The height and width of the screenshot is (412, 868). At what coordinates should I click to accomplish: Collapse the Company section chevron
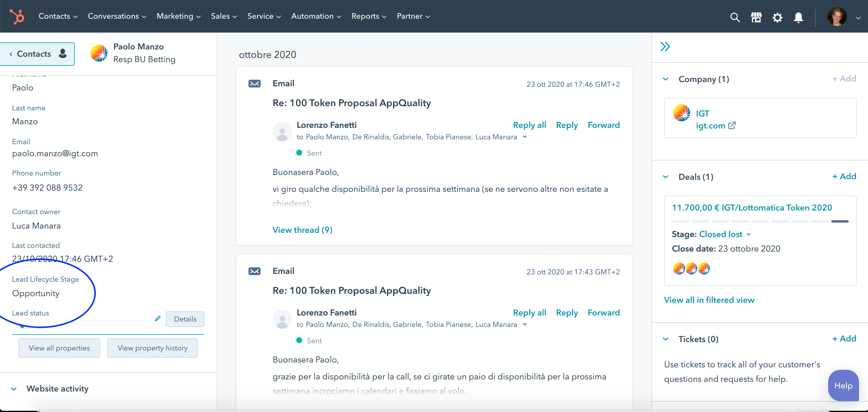pyautogui.click(x=666, y=79)
